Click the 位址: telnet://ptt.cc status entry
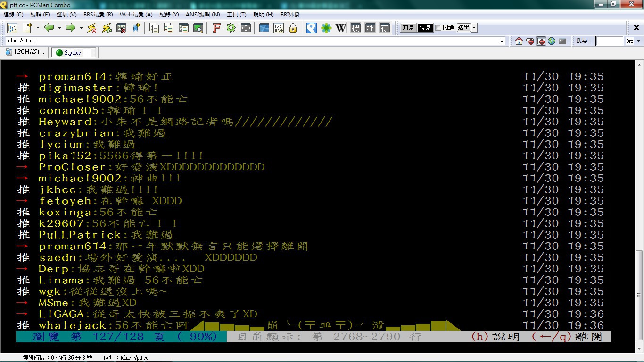Viewport: 644px width, 362px height. [x=126, y=358]
